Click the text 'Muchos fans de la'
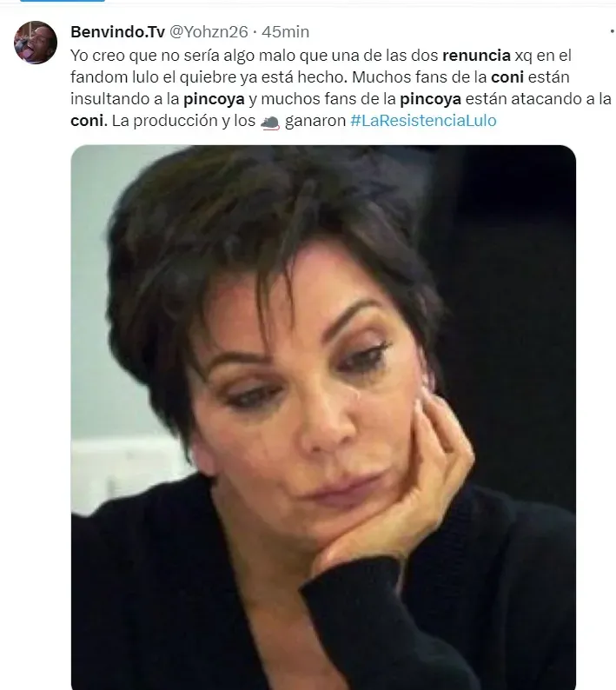The width and height of the screenshot is (616, 690). (420, 77)
